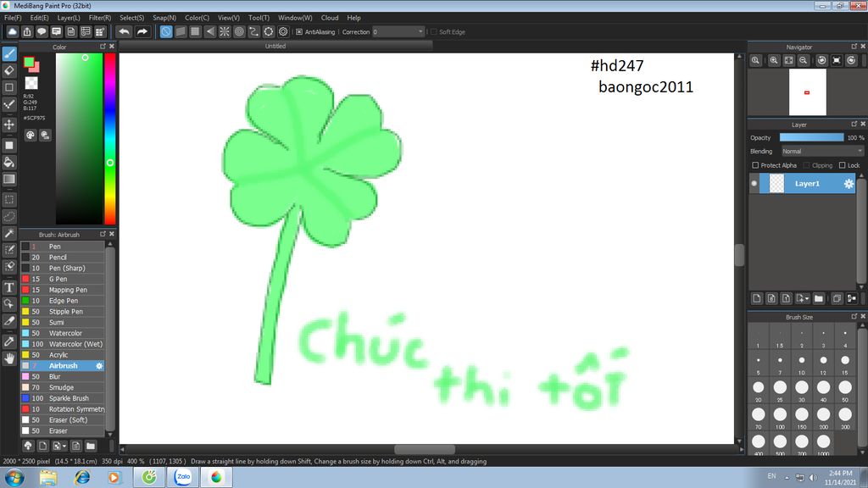Pick brush size 50 in Brush Size panel
The height and width of the screenshot is (488, 868).
click(845, 389)
